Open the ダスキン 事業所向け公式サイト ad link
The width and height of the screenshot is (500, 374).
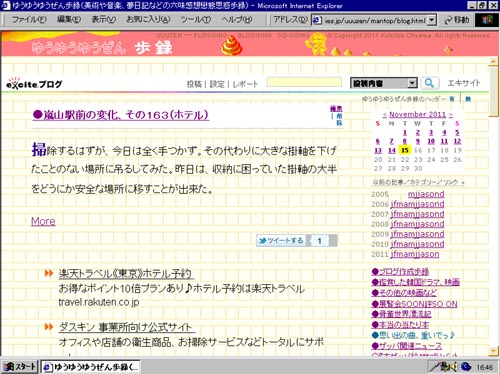(126, 327)
